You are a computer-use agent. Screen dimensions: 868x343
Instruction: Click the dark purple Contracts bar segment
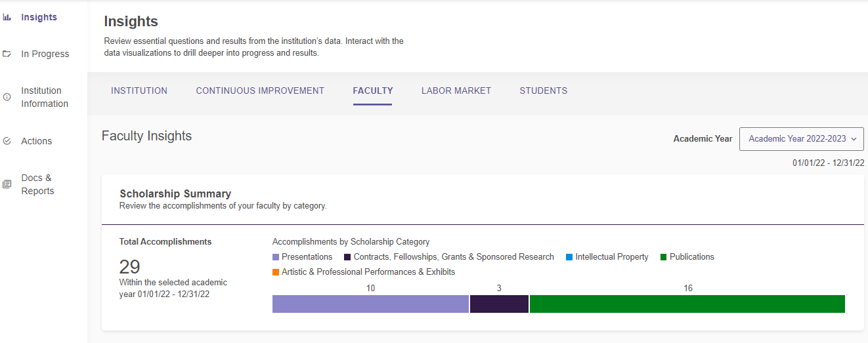(499, 304)
